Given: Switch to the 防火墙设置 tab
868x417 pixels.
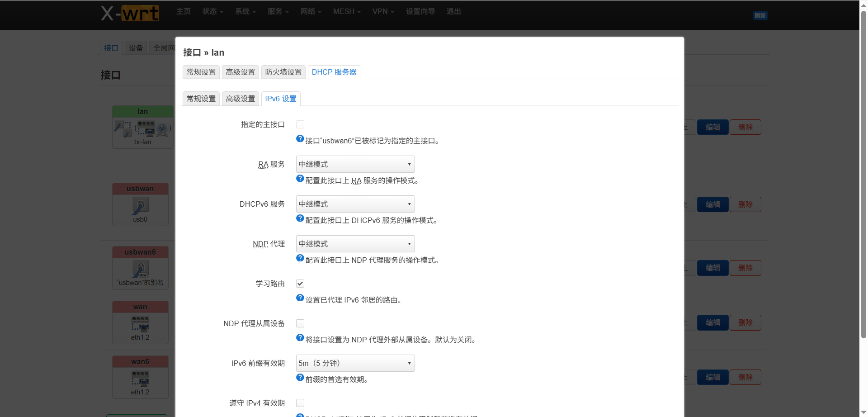Looking at the screenshot, I should pyautogui.click(x=283, y=71).
